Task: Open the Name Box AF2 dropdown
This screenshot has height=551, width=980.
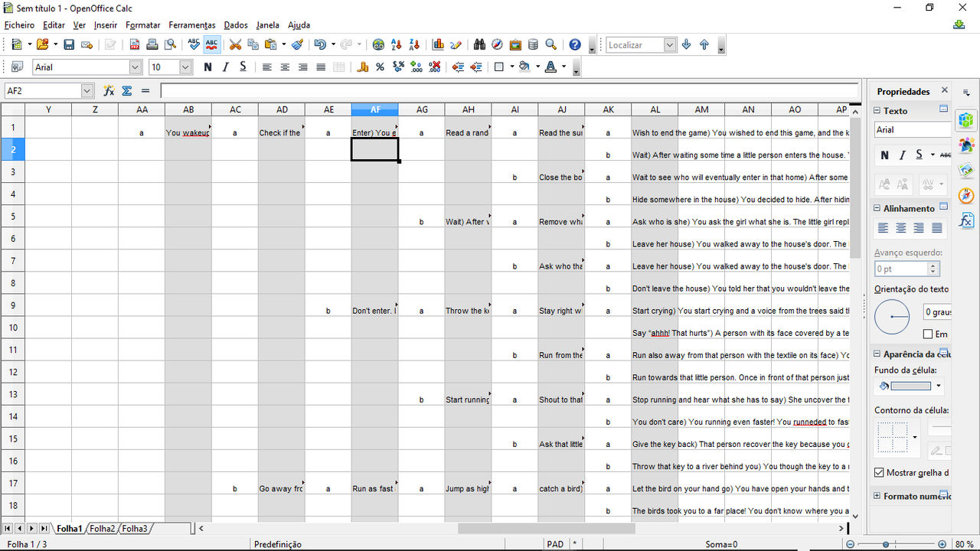Action: 87,90
